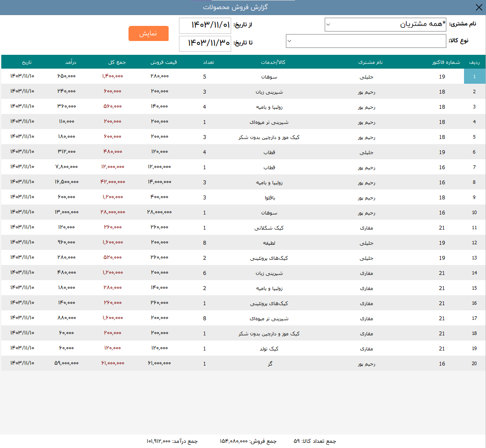Click total ۴۲,۰۰۰,۰۰۰ in row 8
Viewport: 486px width, 448px height.
[113, 182]
